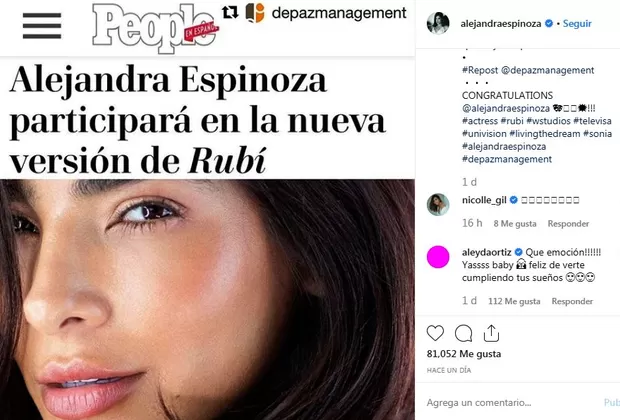Reply to aleydaortiz's comment
Screen dimensions: 620x420
coord(572,301)
